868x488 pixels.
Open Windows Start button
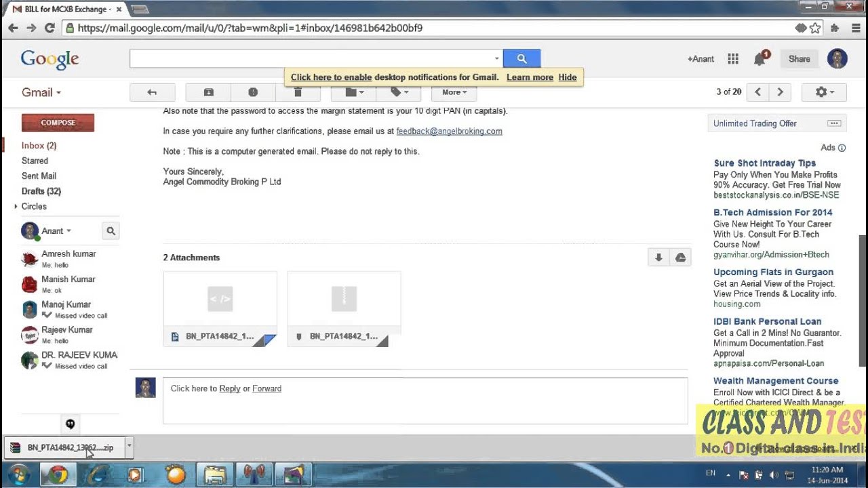[18, 475]
